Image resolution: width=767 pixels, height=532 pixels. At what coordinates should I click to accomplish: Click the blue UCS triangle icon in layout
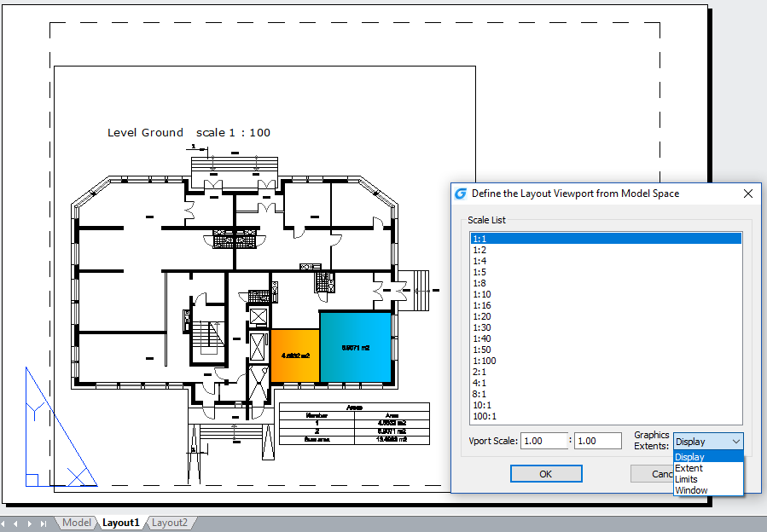coord(61,427)
